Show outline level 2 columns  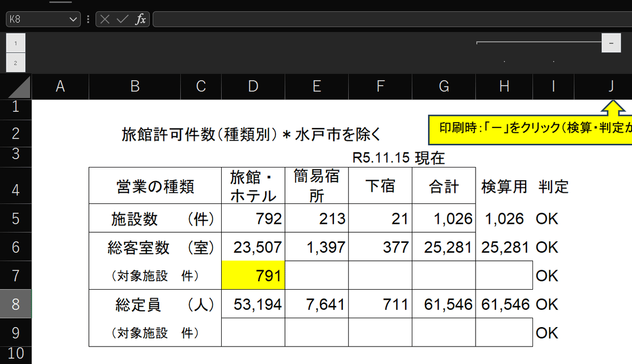(16, 63)
